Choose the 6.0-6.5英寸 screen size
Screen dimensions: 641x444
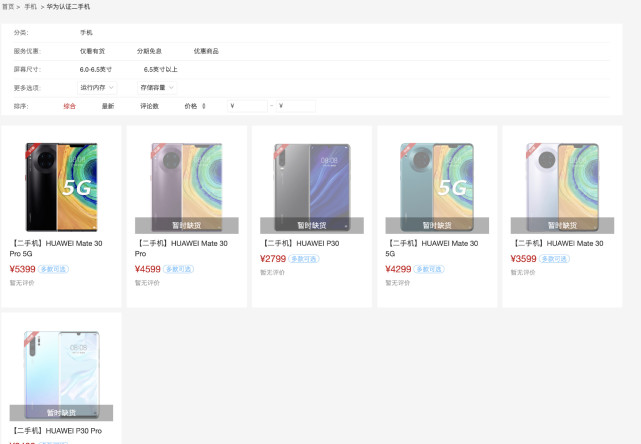click(96, 70)
